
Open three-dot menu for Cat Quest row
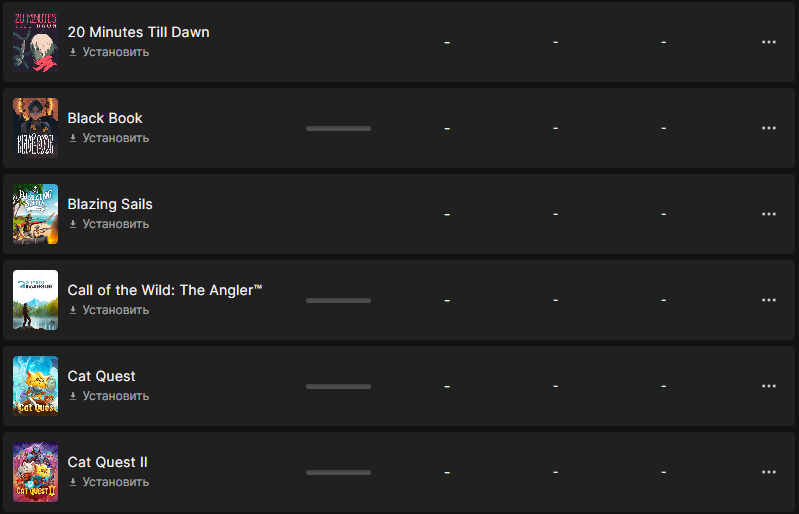tap(768, 386)
